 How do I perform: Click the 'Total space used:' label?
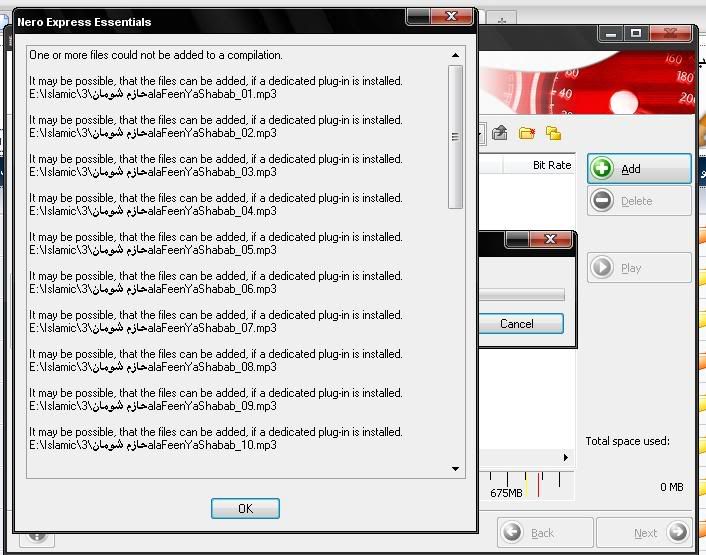coord(627,441)
